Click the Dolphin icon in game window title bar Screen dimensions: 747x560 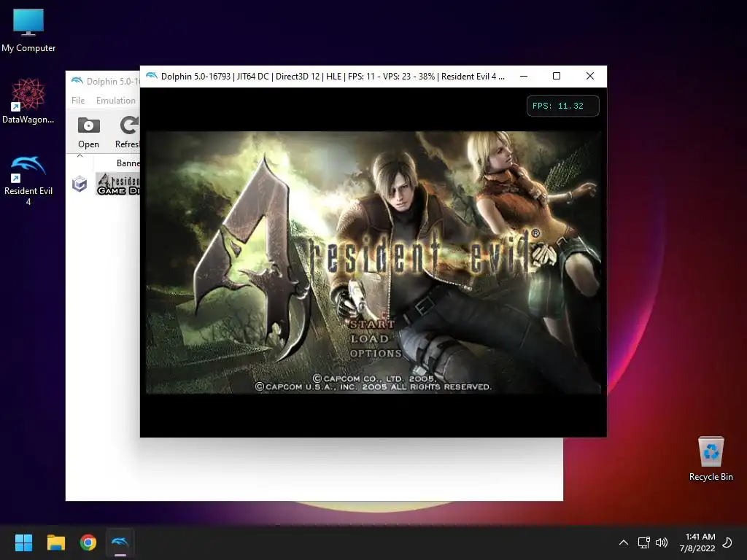(x=152, y=76)
